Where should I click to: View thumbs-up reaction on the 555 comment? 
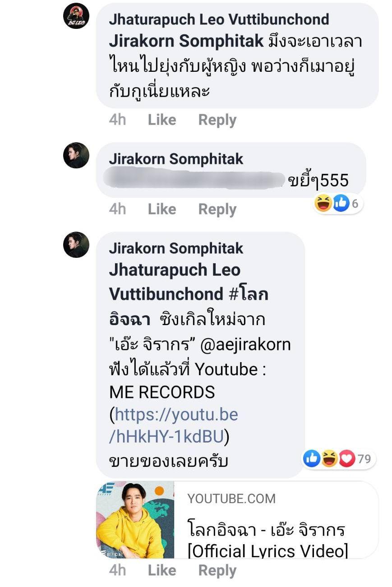[341, 204]
